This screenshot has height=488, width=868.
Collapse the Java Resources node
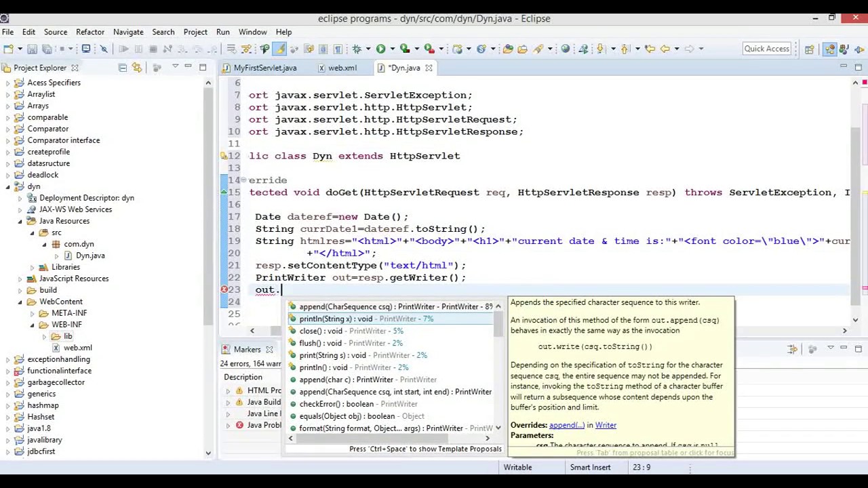[x=20, y=221]
